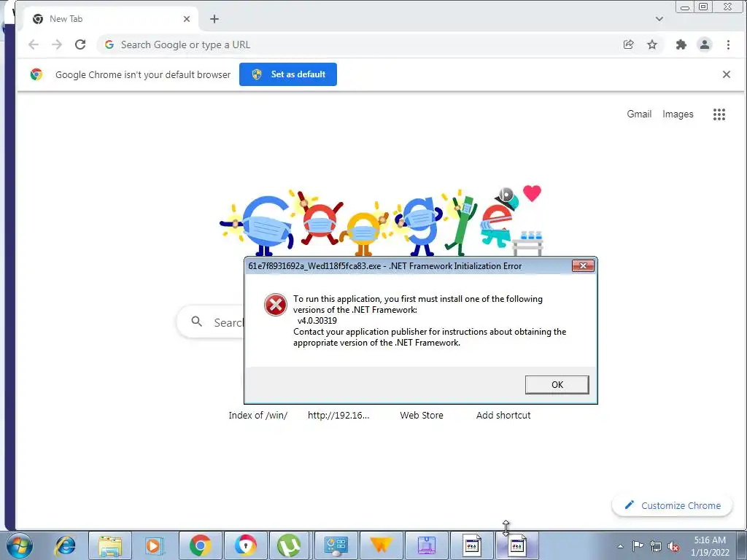Screen dimensions: 747x560
Task: Click the Chrome back arrow
Action: (34, 44)
